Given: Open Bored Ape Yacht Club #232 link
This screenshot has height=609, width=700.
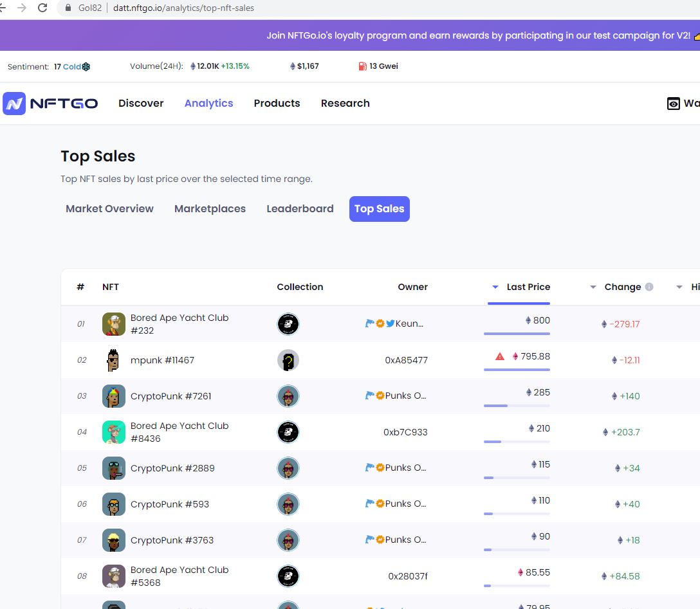Looking at the screenshot, I should (180, 324).
